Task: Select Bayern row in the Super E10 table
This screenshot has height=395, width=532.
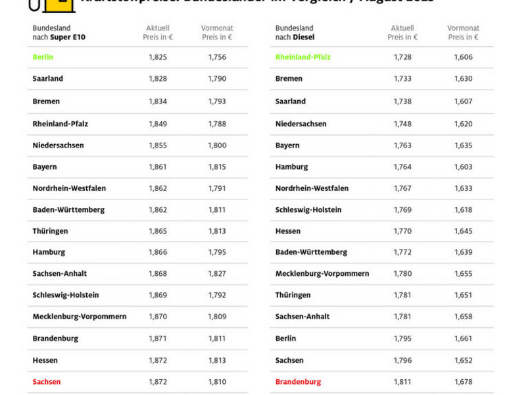Action: click(45, 167)
